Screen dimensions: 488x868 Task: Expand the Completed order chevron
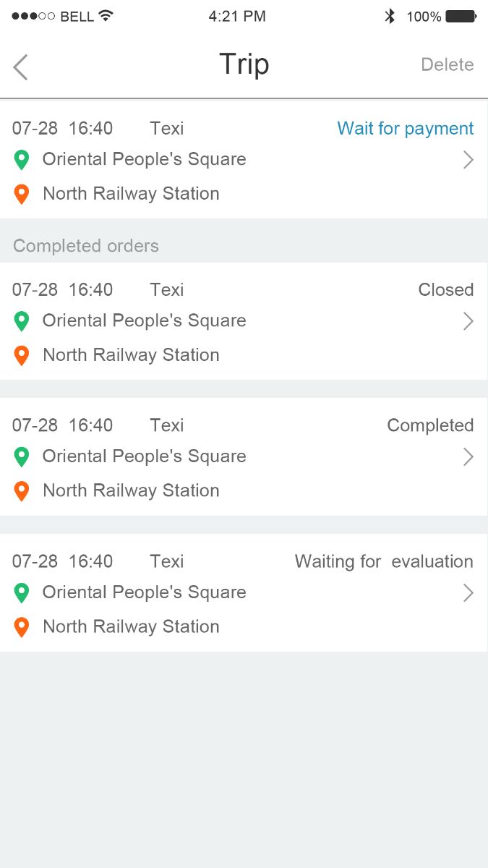468,457
